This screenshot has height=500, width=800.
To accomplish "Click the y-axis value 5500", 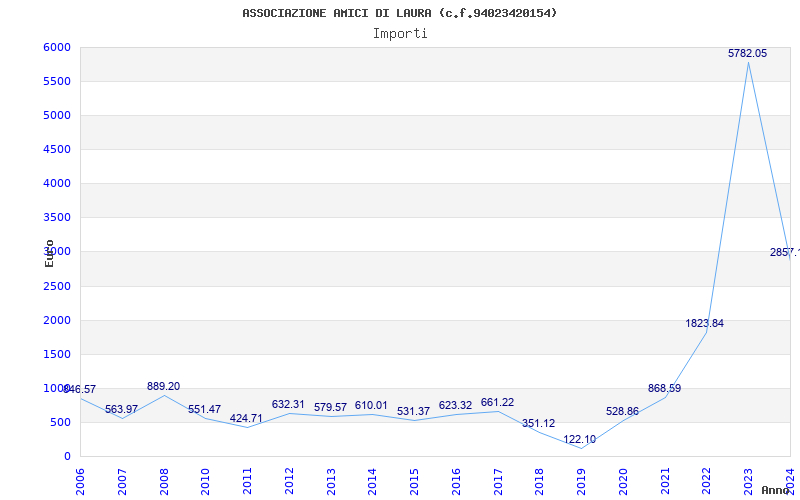I will tap(57, 82).
